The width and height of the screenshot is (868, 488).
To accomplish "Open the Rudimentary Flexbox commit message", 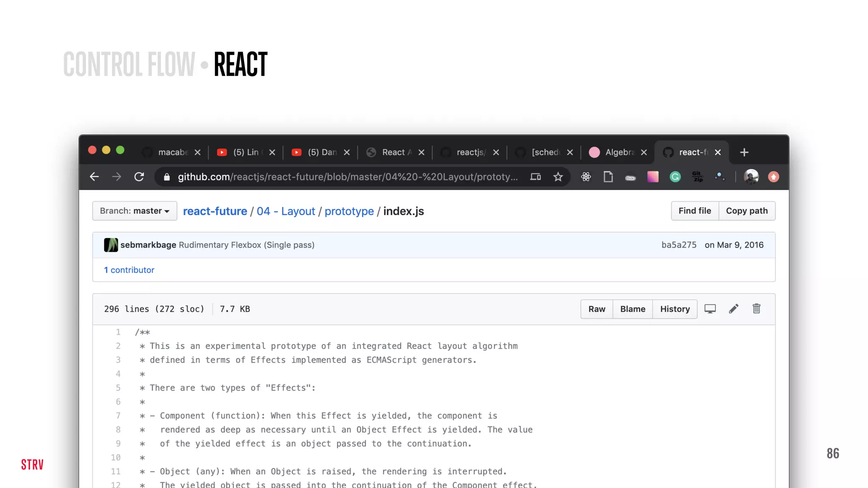I will 247,245.
